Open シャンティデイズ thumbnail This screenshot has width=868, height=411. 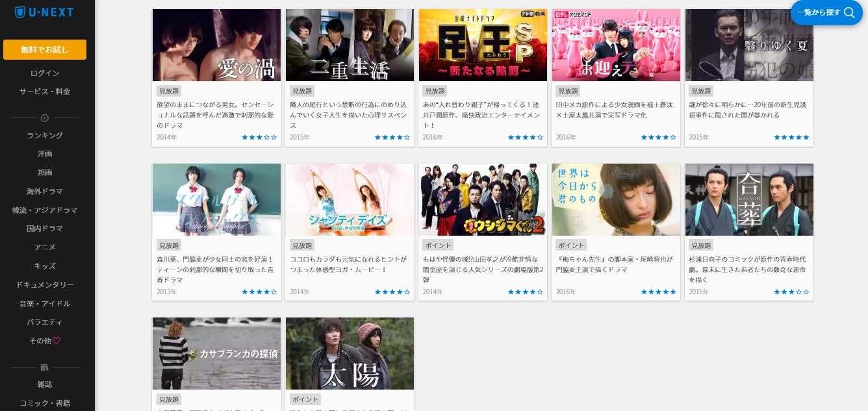pos(350,199)
